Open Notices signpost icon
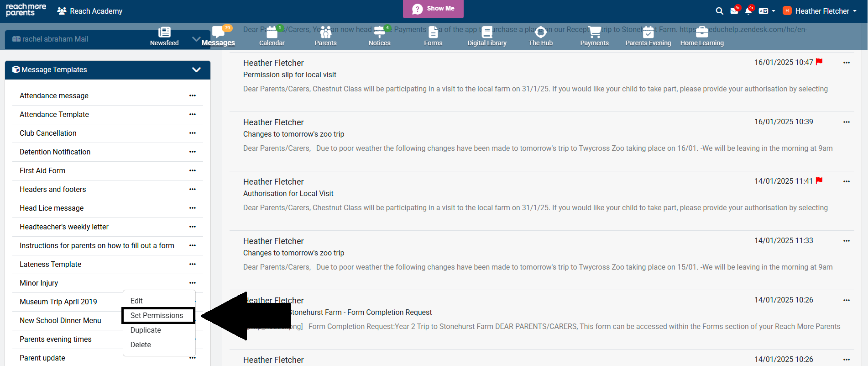 click(379, 32)
